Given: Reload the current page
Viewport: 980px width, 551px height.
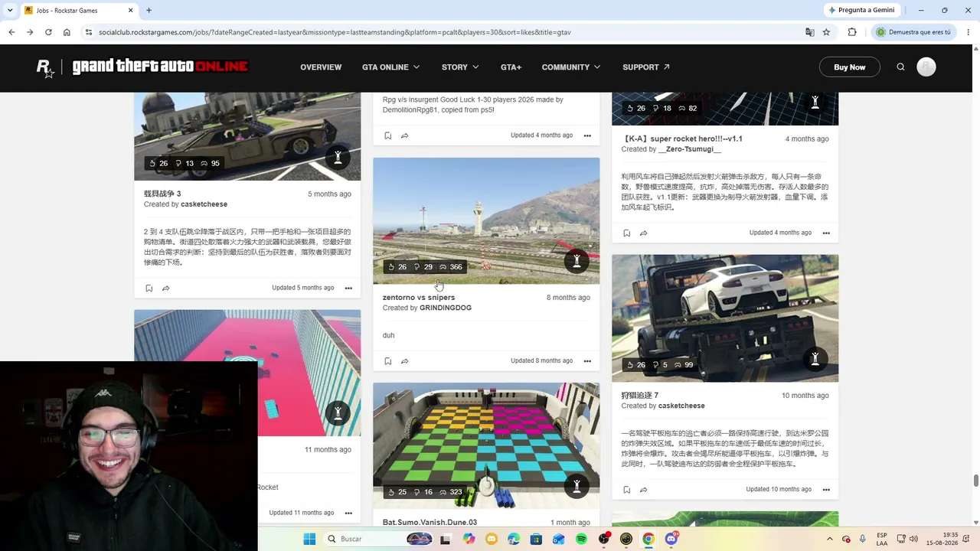Looking at the screenshot, I should tap(48, 32).
